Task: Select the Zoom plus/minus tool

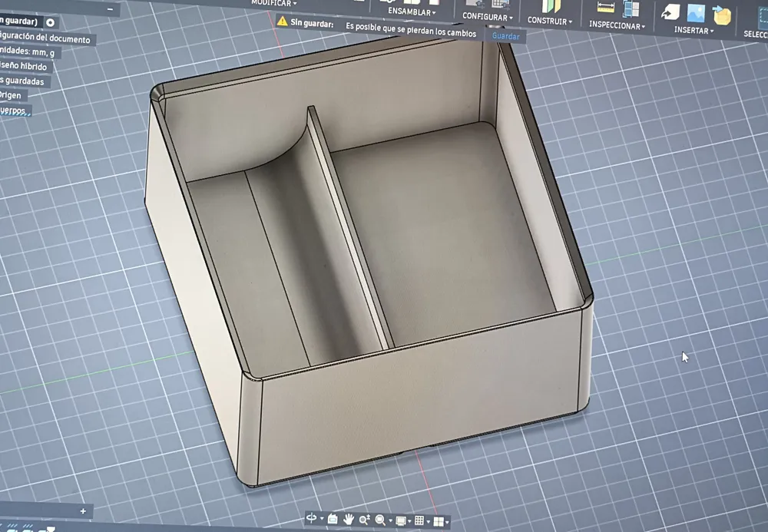Action: [x=364, y=520]
